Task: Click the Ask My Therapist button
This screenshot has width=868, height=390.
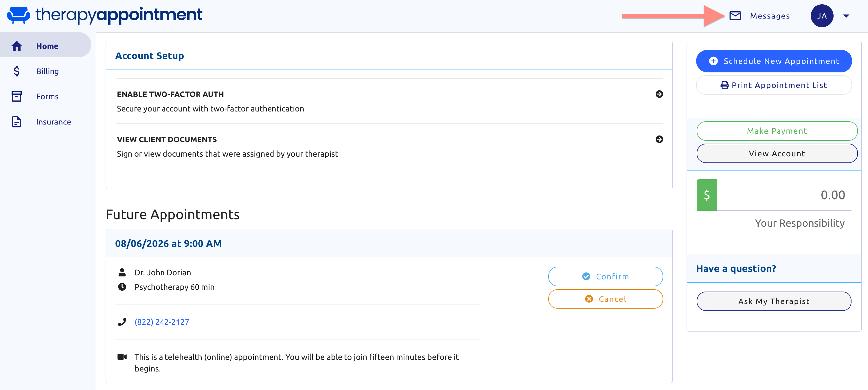Action: coord(774,301)
